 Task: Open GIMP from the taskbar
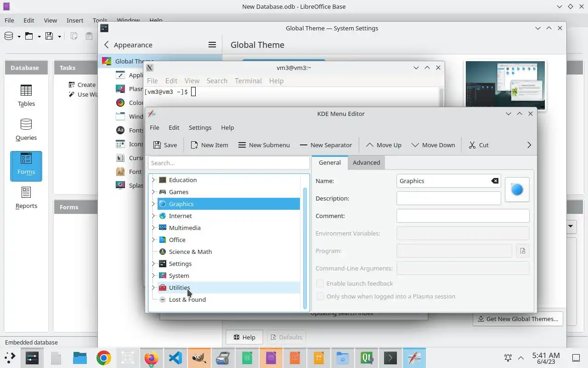199,358
